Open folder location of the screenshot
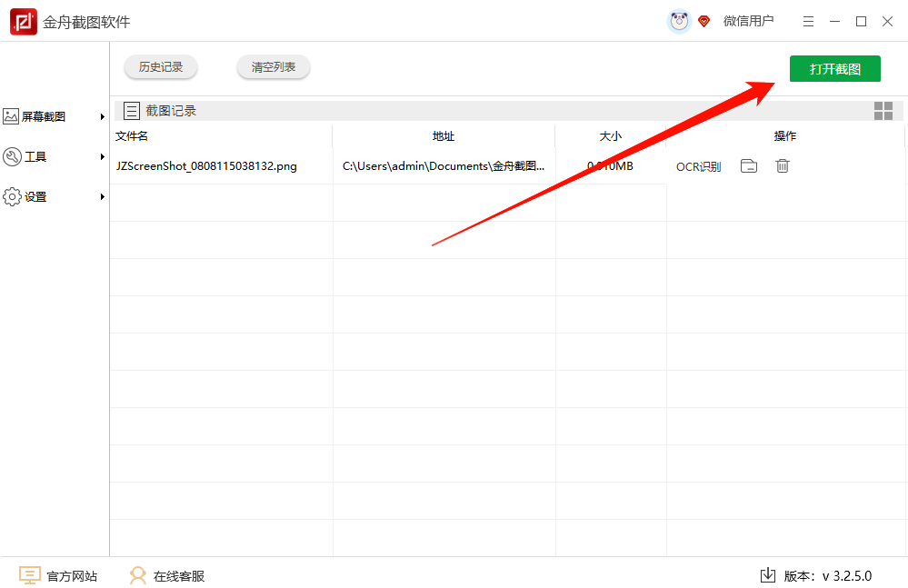908x588 pixels. point(748,166)
